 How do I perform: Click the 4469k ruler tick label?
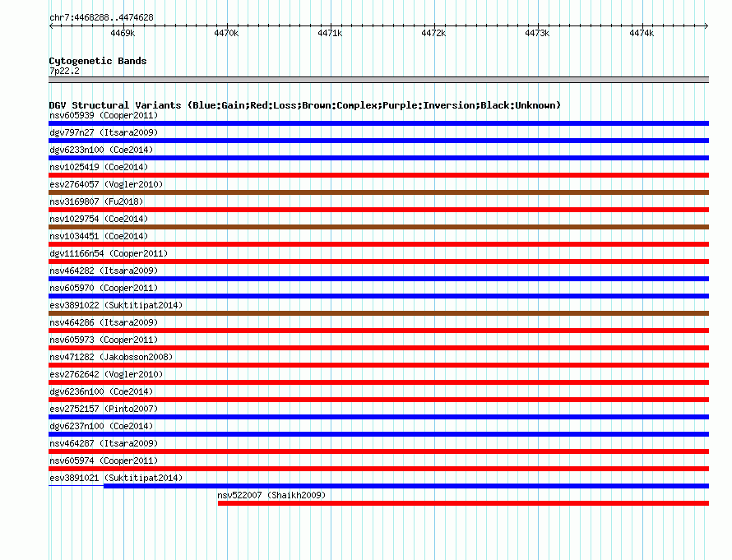pyautogui.click(x=123, y=33)
